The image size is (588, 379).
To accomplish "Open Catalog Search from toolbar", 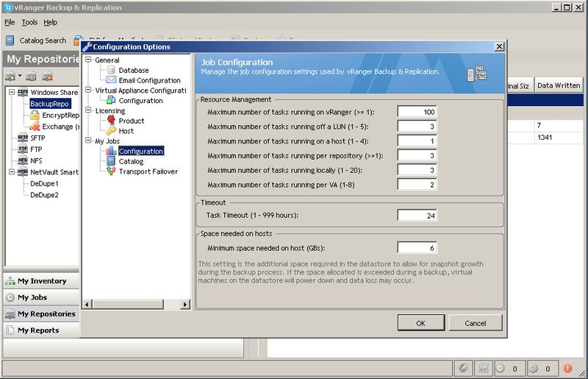I will [36, 40].
